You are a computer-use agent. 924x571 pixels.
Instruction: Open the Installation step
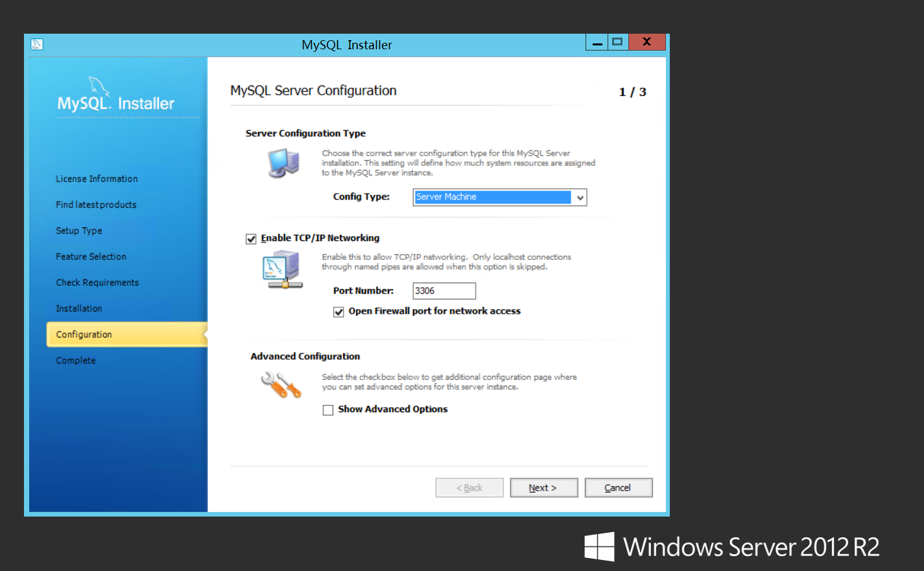78,309
